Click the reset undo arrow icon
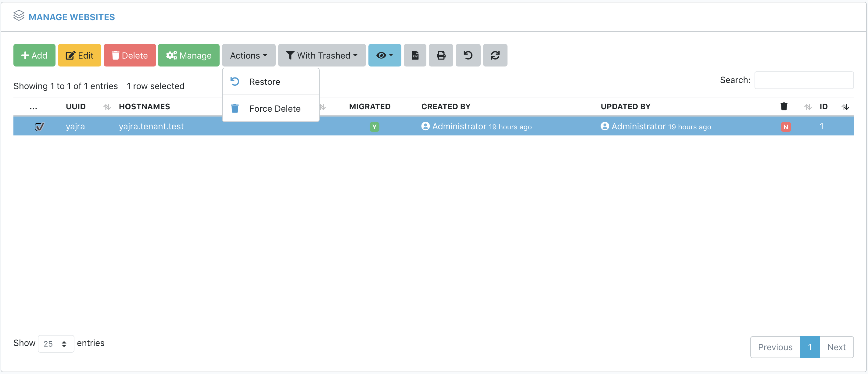The width and height of the screenshot is (868, 374). 468,55
